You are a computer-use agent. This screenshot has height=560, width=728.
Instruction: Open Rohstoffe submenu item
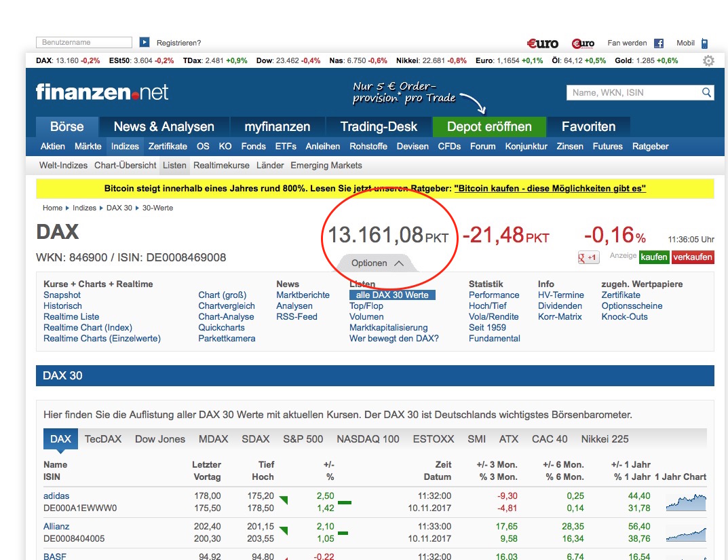[x=368, y=146]
